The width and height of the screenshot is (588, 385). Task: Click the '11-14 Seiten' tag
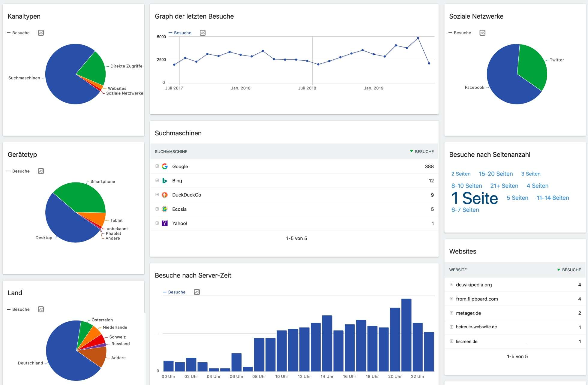click(x=553, y=198)
